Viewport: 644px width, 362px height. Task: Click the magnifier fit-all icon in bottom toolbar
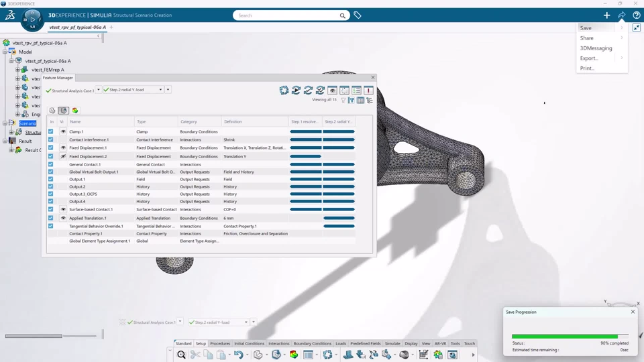pos(181,355)
